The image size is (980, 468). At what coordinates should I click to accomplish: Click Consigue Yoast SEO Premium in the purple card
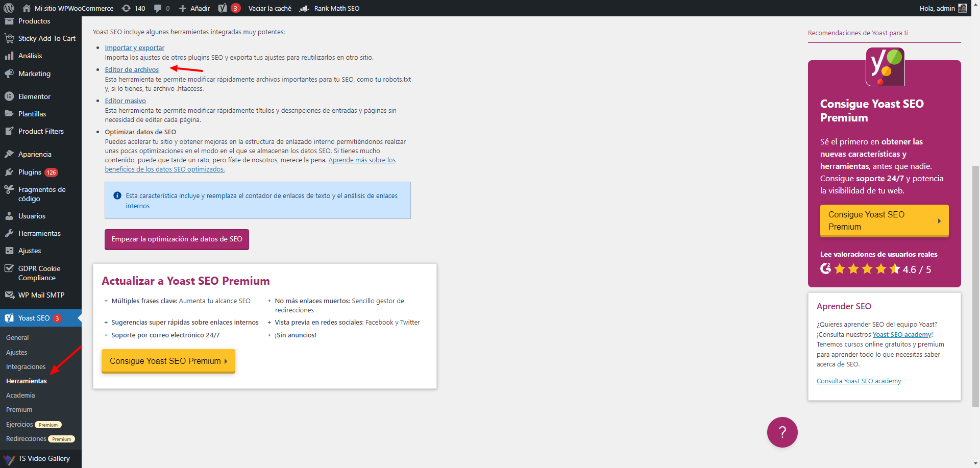[884, 220]
